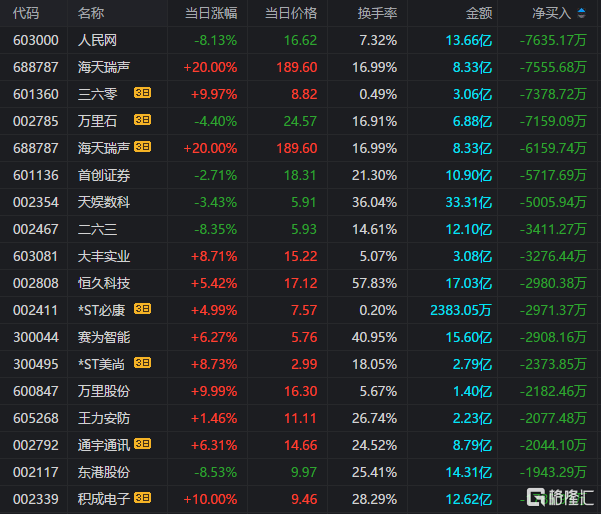Screen dimensions: 601x514
Task: Sort by 金额 column header
Action: pos(479,13)
